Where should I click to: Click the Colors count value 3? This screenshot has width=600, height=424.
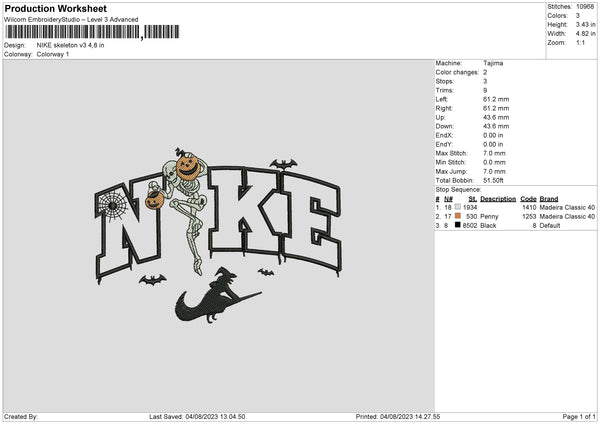coord(578,16)
